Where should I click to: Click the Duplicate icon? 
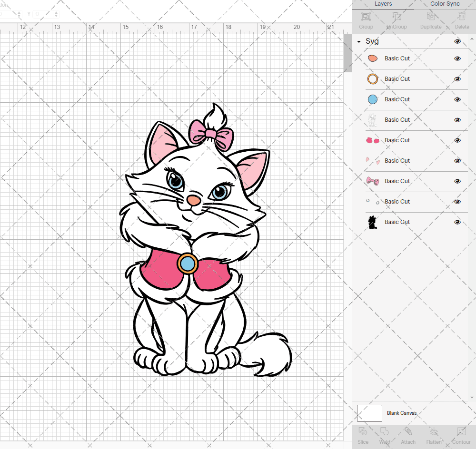click(x=431, y=17)
